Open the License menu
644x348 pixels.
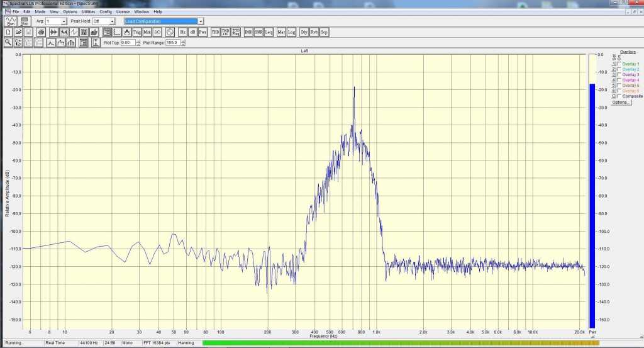pyautogui.click(x=123, y=11)
